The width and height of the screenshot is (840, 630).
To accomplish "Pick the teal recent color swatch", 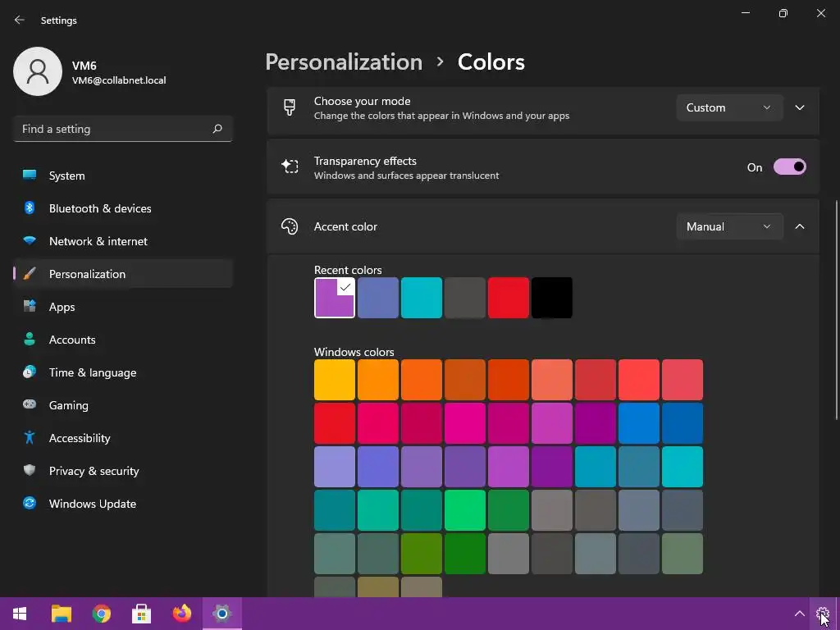I will click(x=421, y=297).
